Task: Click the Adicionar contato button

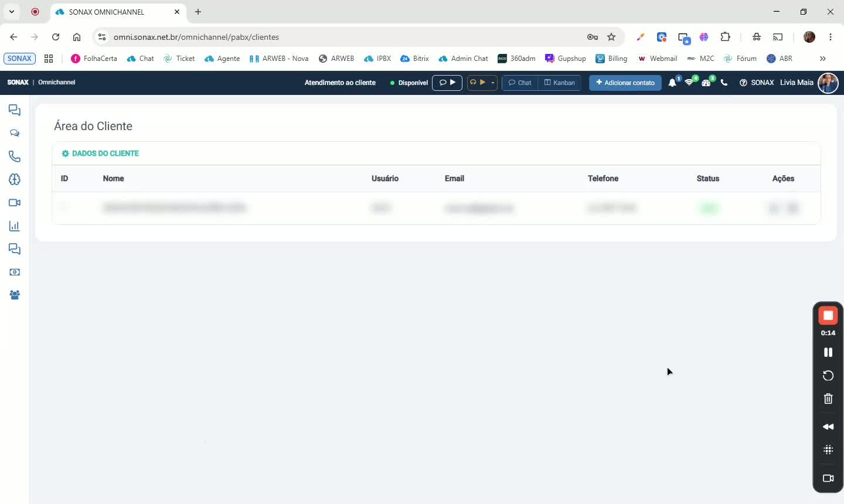Action: tap(625, 83)
